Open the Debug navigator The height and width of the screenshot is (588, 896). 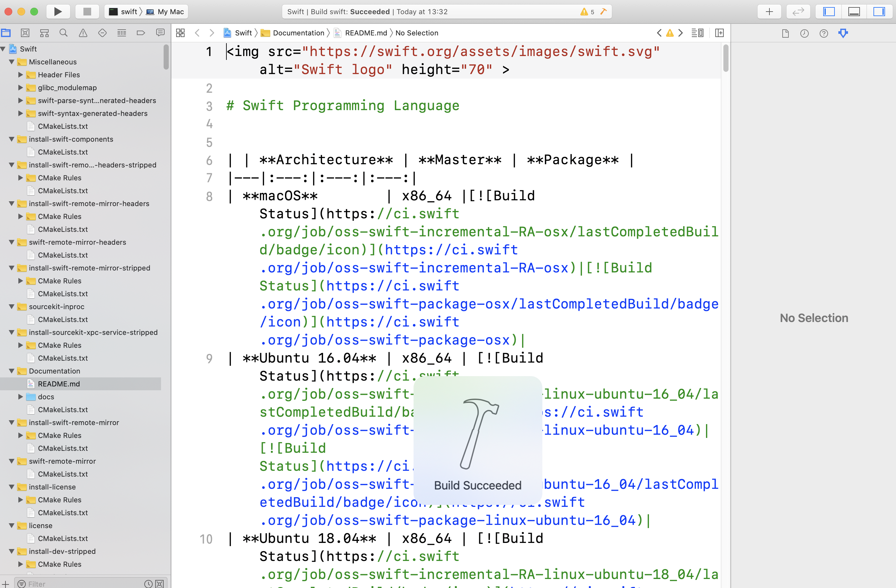pyautogui.click(x=122, y=33)
